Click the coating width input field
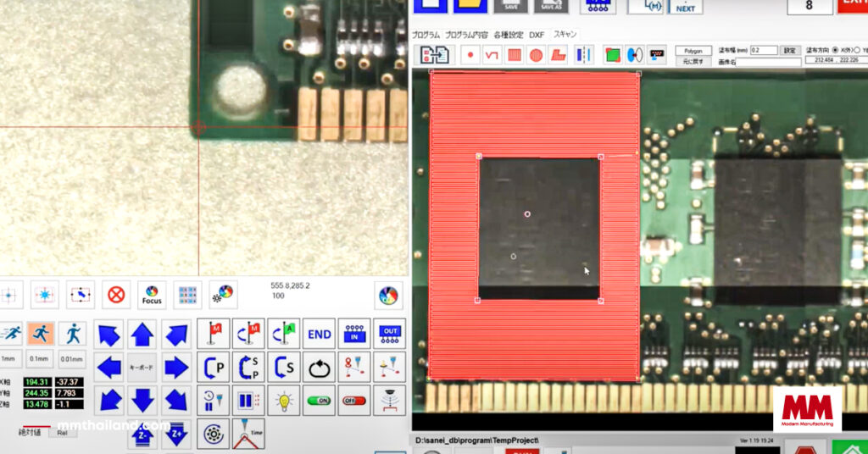 [x=763, y=50]
